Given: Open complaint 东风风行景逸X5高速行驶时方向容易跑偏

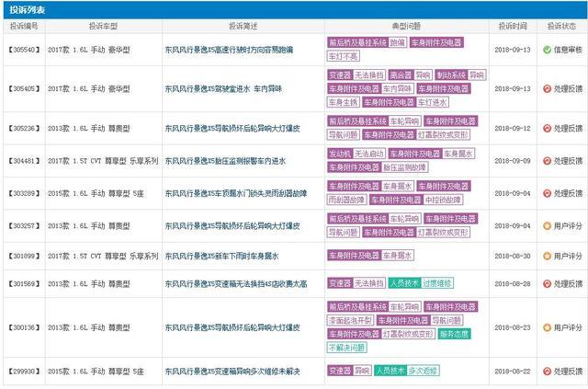Looking at the screenshot, I should point(229,50).
